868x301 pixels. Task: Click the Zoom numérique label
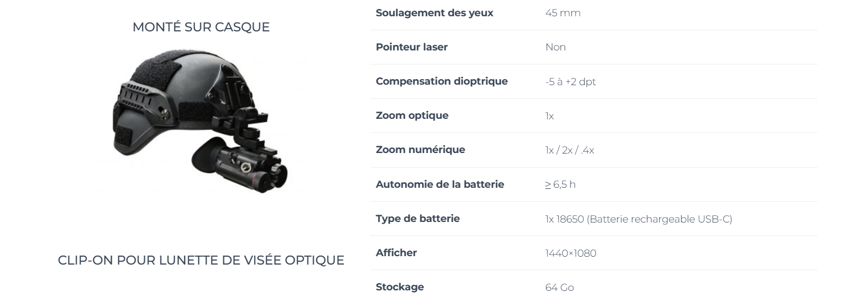click(x=420, y=150)
